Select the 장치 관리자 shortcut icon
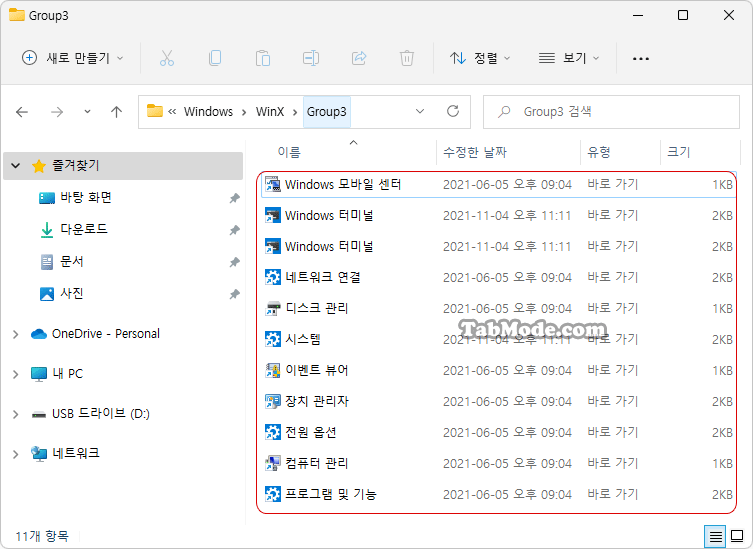The width and height of the screenshot is (753, 549). pos(273,401)
